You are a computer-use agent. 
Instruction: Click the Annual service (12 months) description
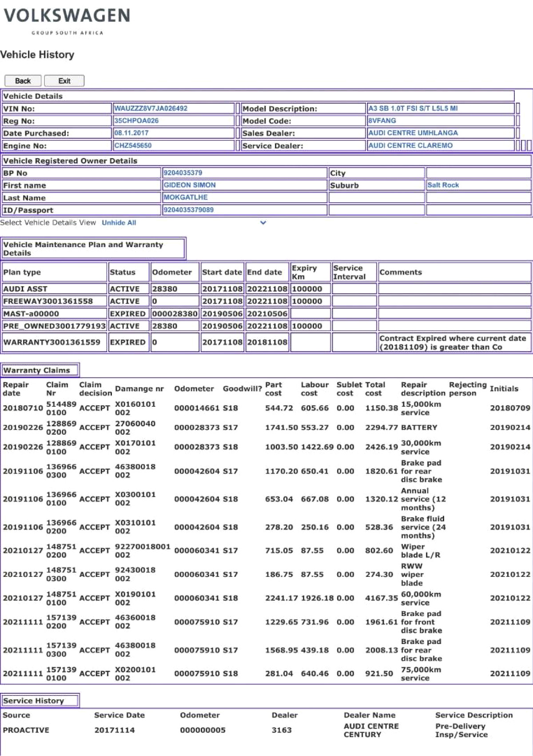(x=423, y=499)
